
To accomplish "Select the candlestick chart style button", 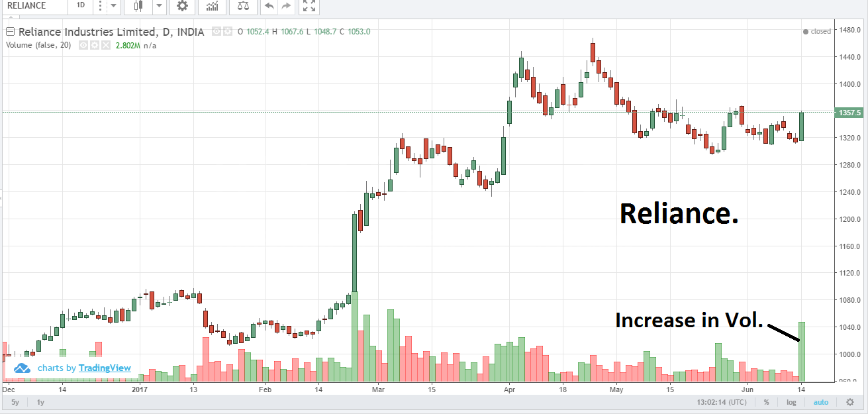I will tap(138, 6).
